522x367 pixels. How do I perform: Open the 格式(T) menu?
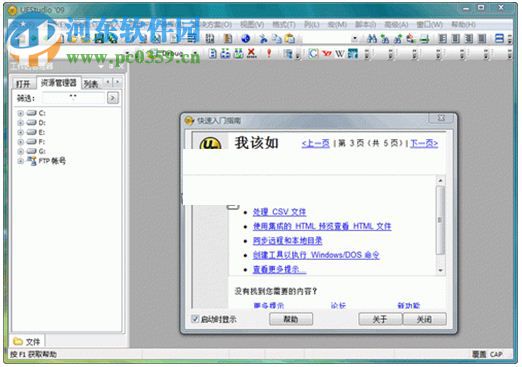pos(284,25)
